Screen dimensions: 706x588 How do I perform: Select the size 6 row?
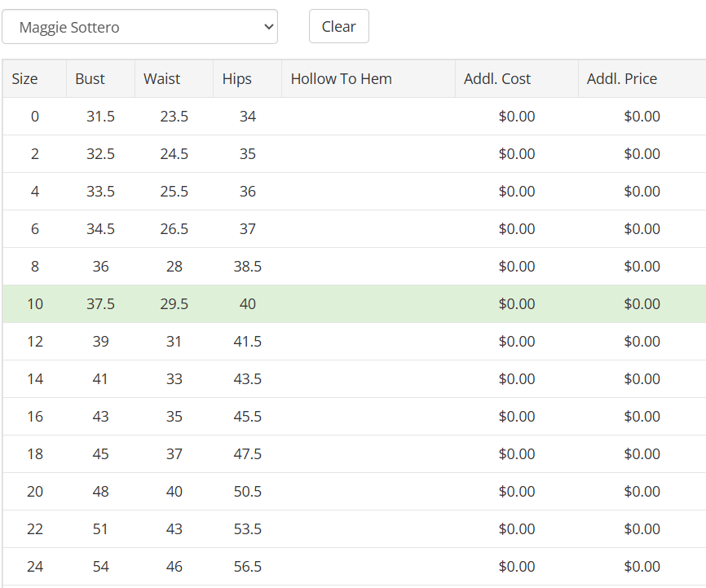pos(35,229)
